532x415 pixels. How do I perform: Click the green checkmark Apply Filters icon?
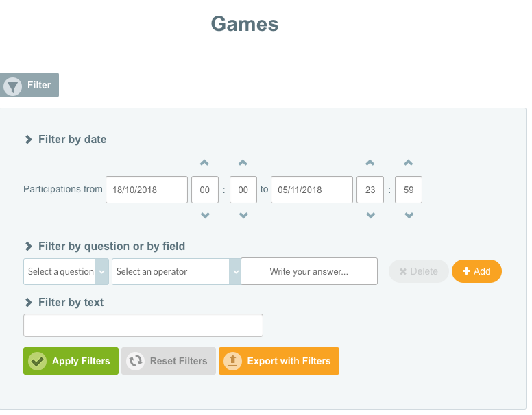[37, 361]
